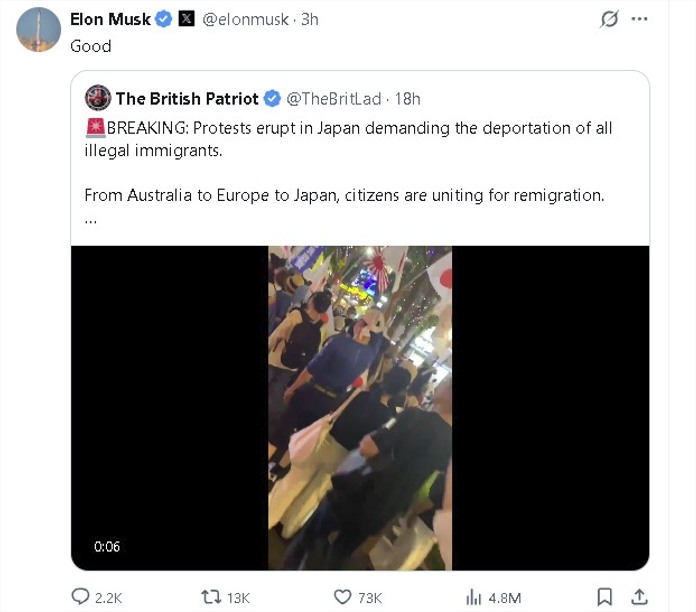Open the @elonmusk handle link
Screen dimensions: 696x612
(245, 20)
